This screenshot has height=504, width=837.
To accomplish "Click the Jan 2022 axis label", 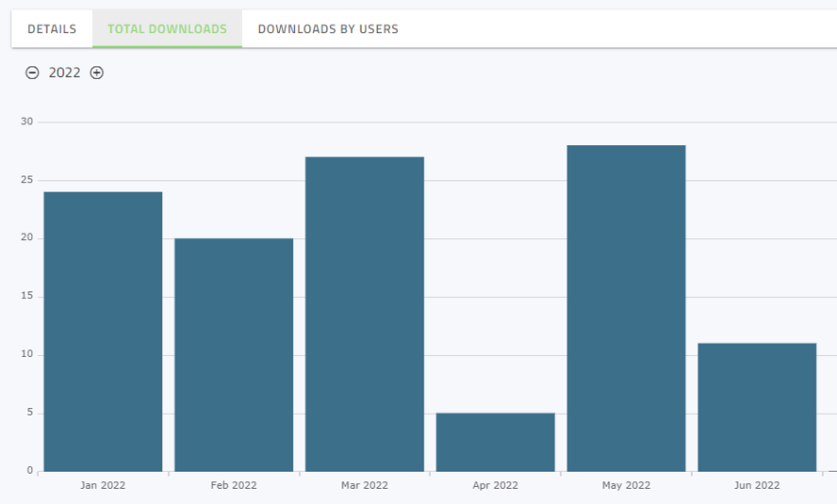I will tap(102, 485).
